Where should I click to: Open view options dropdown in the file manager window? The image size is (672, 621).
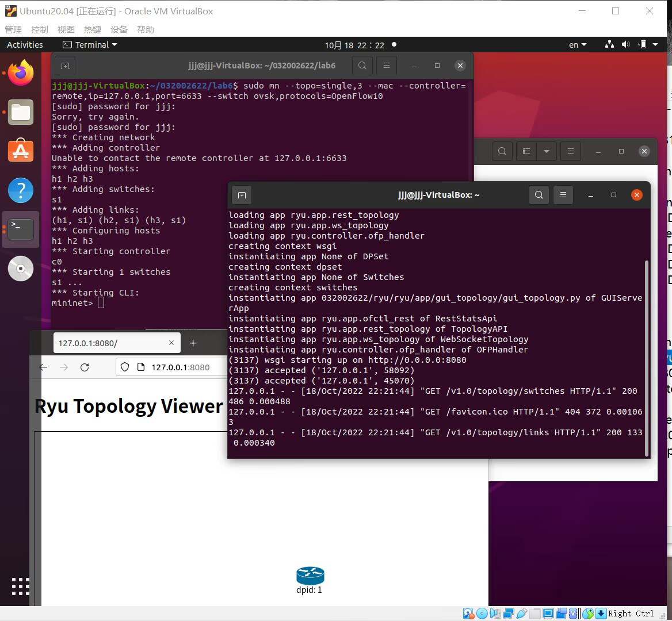547,151
